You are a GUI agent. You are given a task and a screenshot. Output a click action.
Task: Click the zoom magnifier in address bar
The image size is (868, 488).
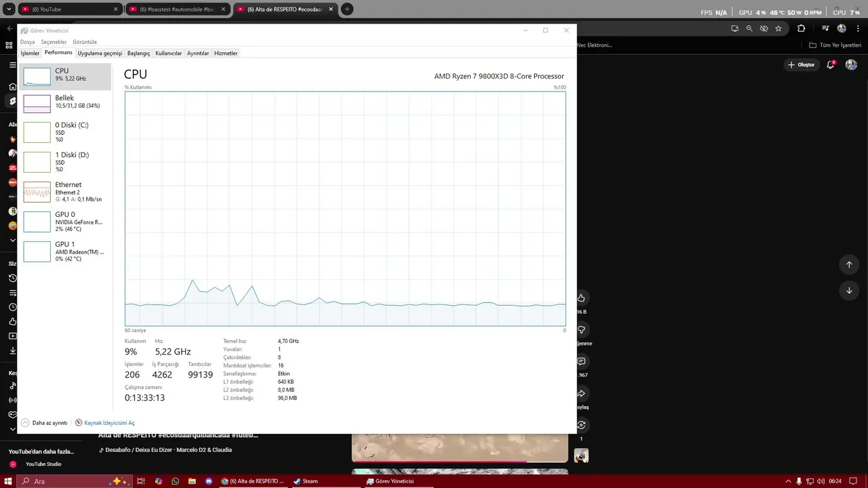(x=749, y=28)
